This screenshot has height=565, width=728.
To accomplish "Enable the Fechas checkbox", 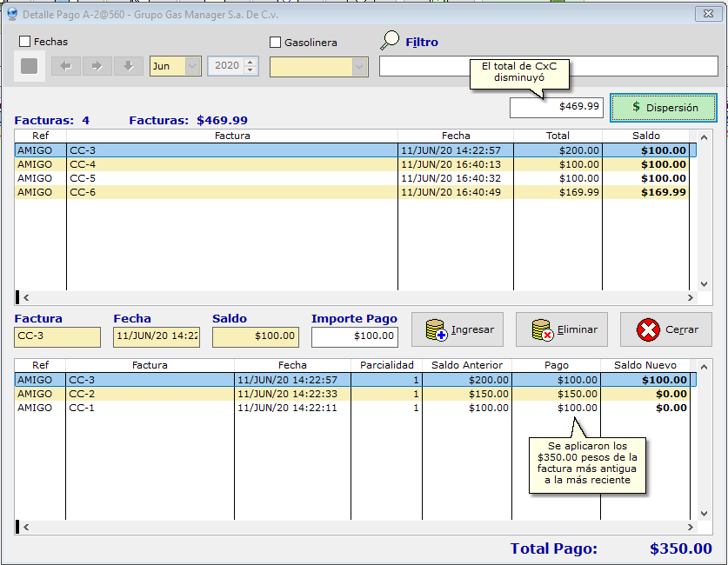I will [x=25, y=42].
